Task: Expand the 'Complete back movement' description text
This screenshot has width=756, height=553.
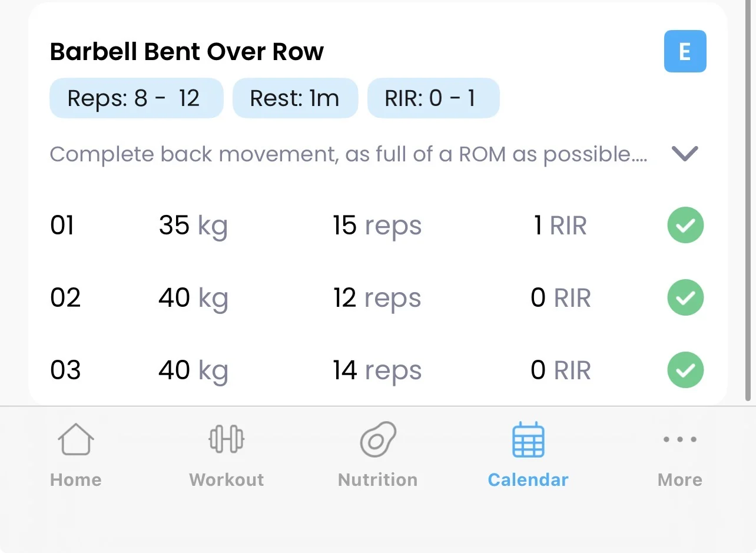Action: coord(349,154)
